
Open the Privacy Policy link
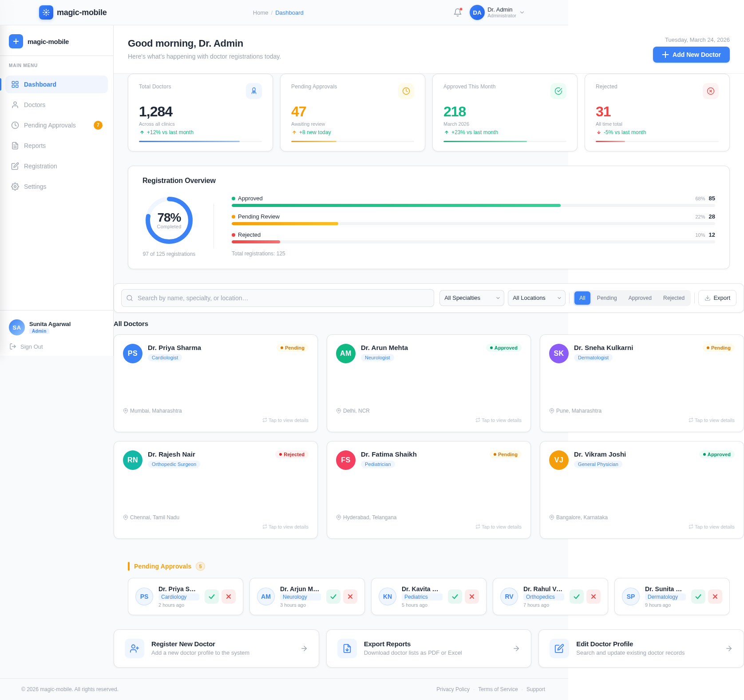coord(453,689)
